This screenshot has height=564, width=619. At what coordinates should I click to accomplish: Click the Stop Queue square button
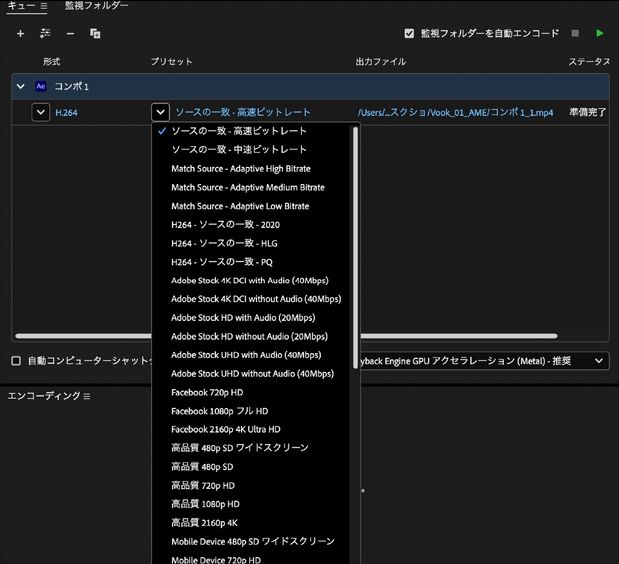[575, 33]
